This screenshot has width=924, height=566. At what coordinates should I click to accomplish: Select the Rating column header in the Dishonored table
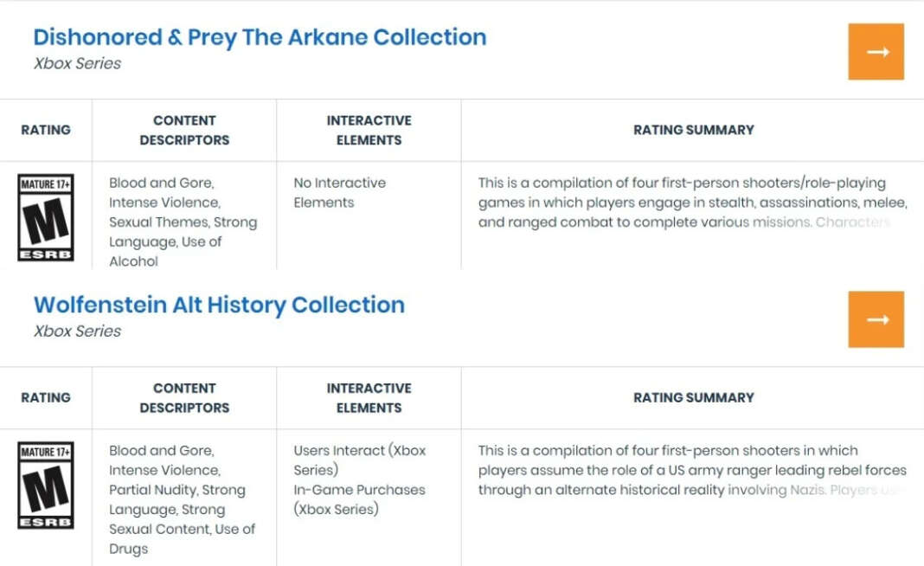click(46, 130)
